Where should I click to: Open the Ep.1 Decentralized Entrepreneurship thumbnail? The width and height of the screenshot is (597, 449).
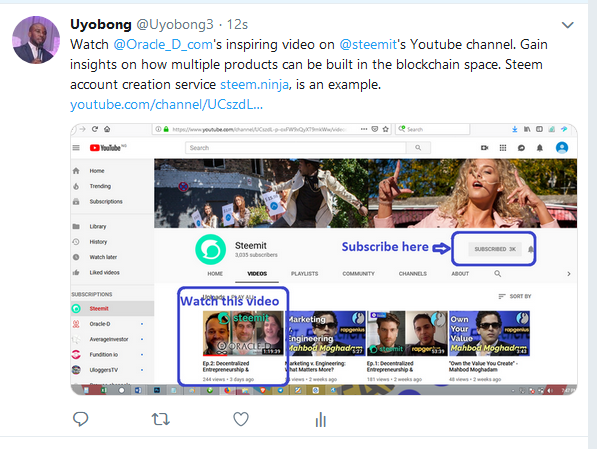coord(407,333)
